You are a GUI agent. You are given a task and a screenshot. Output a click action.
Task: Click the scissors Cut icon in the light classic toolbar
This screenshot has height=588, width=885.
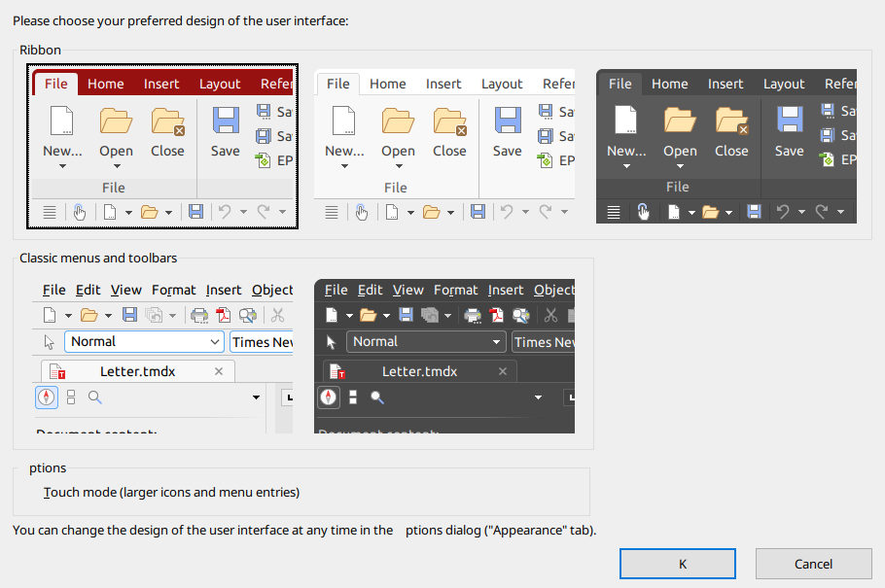coord(277,315)
